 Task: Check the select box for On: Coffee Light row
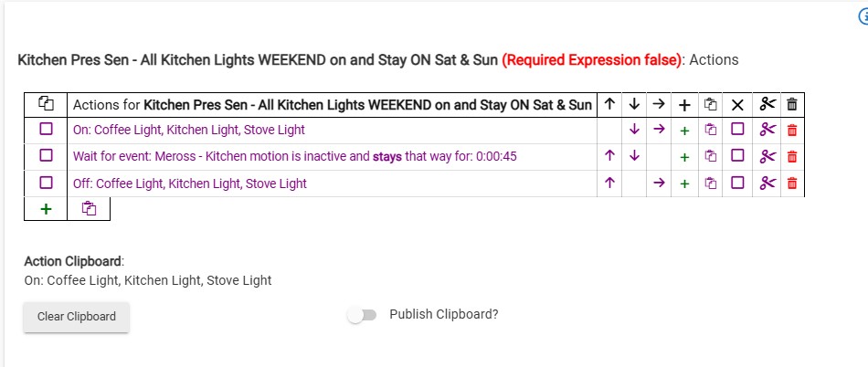pos(46,131)
